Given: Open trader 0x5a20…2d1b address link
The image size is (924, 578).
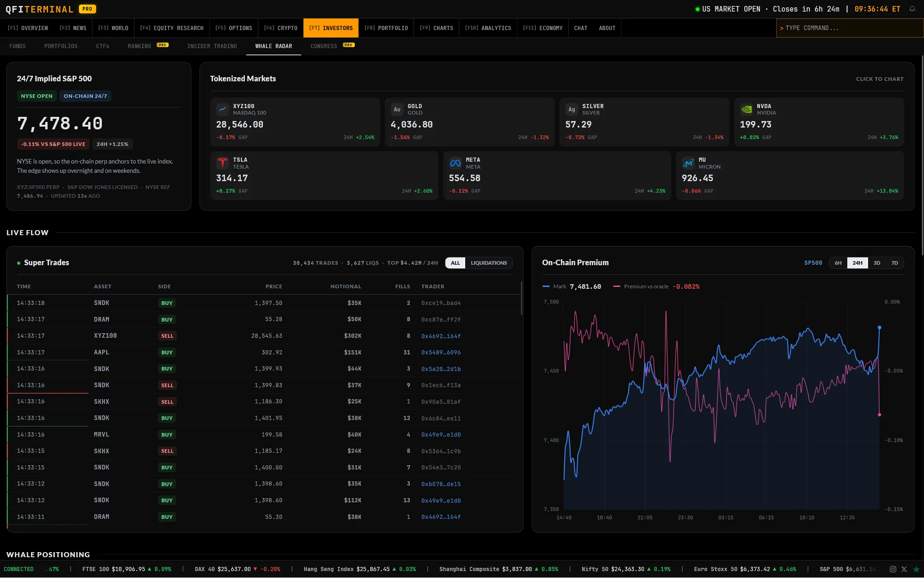Looking at the screenshot, I should coord(441,369).
